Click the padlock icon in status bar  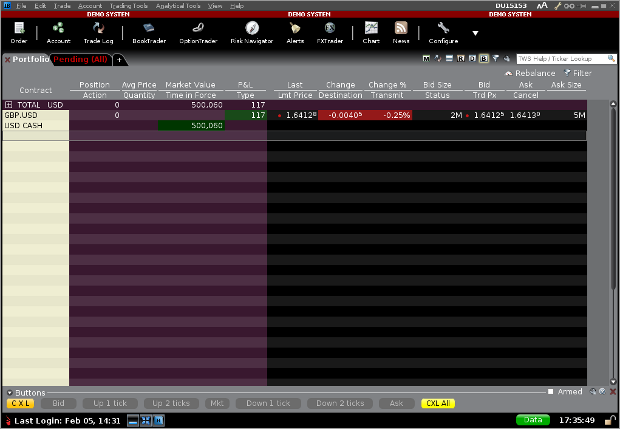(611, 420)
